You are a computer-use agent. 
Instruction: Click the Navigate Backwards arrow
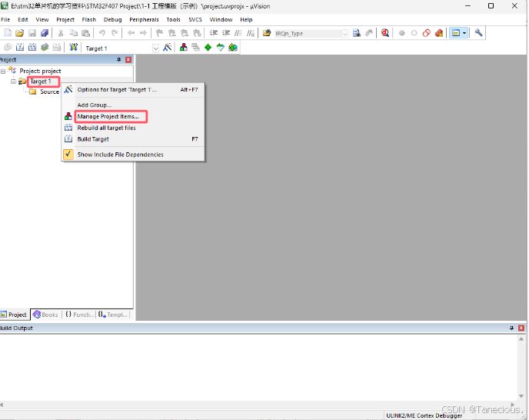[x=131, y=33]
